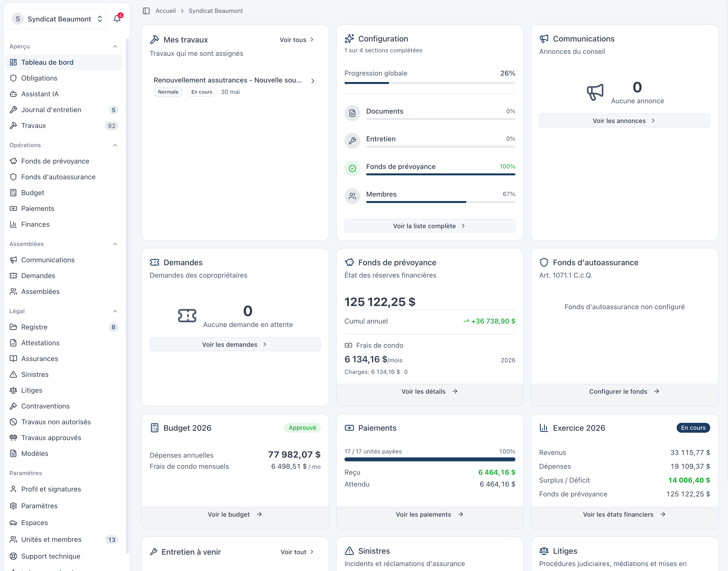Open Assemblées page in sidebar

point(64,291)
